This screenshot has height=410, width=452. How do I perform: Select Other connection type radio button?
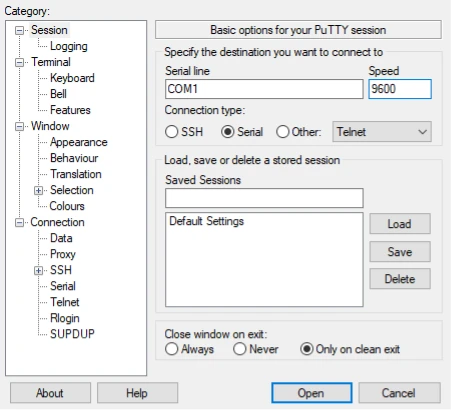[x=282, y=132]
